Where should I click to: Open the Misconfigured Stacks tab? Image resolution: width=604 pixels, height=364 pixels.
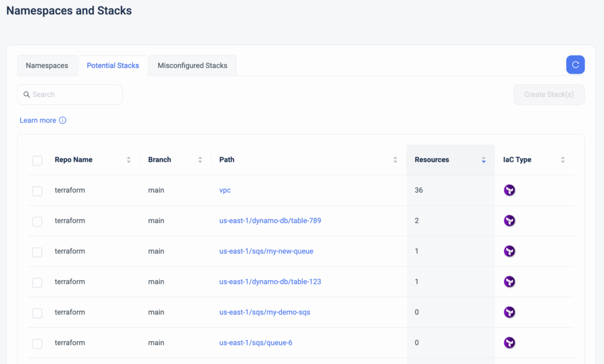point(192,65)
